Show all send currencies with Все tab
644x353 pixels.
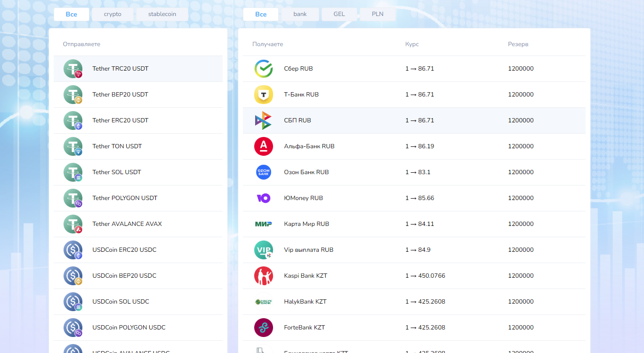point(72,14)
